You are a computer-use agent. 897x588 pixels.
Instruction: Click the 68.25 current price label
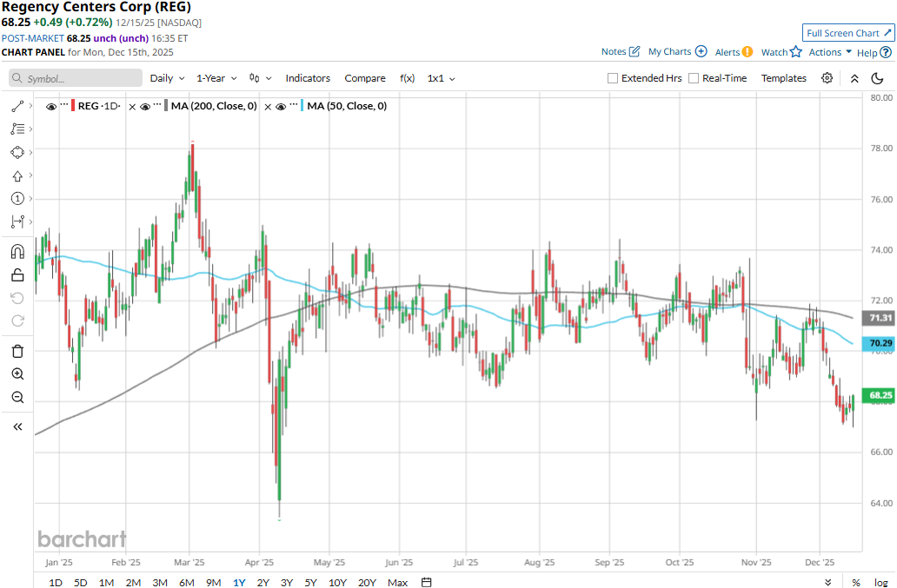879,395
